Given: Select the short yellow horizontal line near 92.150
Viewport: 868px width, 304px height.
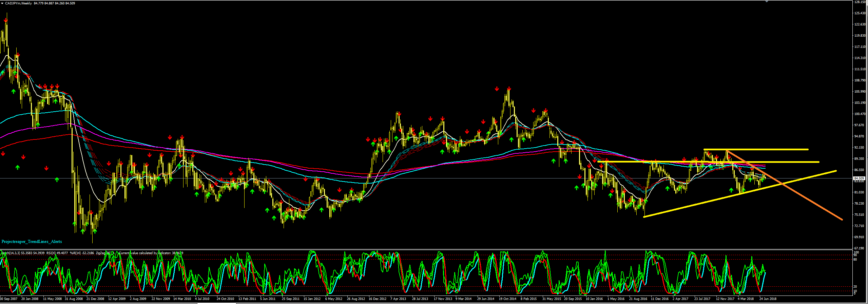Looking at the screenshot, I should pos(756,149).
